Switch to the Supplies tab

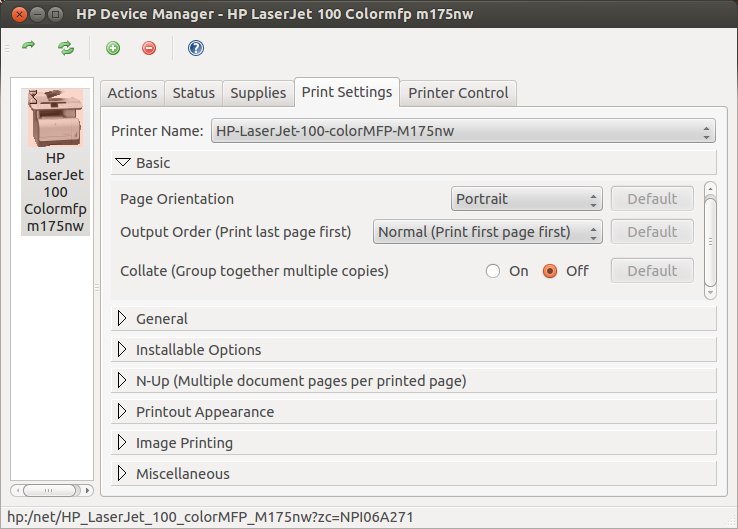click(258, 93)
